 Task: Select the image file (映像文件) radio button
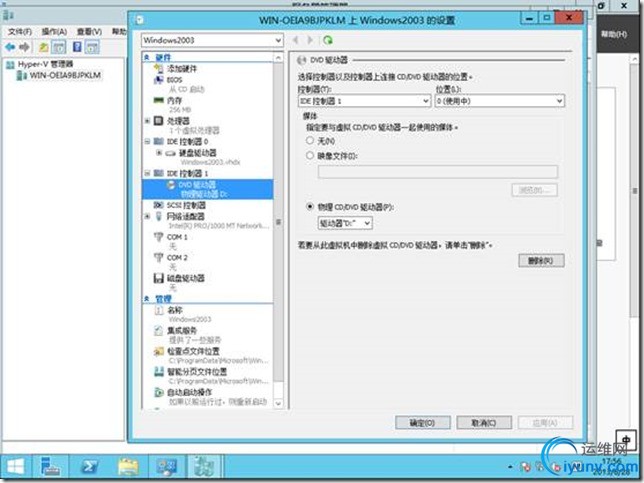point(310,156)
